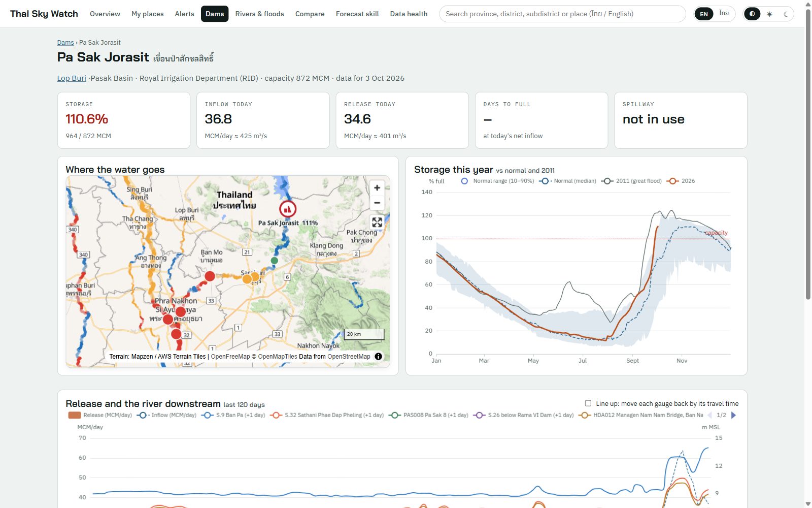Enable Line up by travel time checkbox
This screenshot has height=508, width=812.
tap(588, 403)
